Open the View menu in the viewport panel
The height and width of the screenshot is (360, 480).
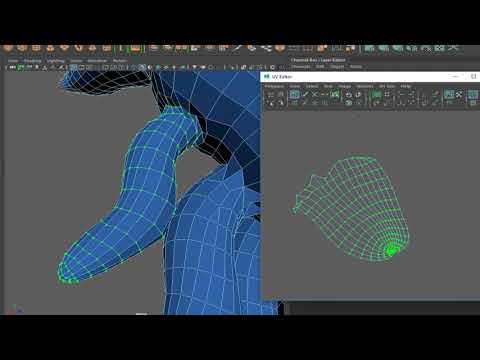[x=13, y=61]
